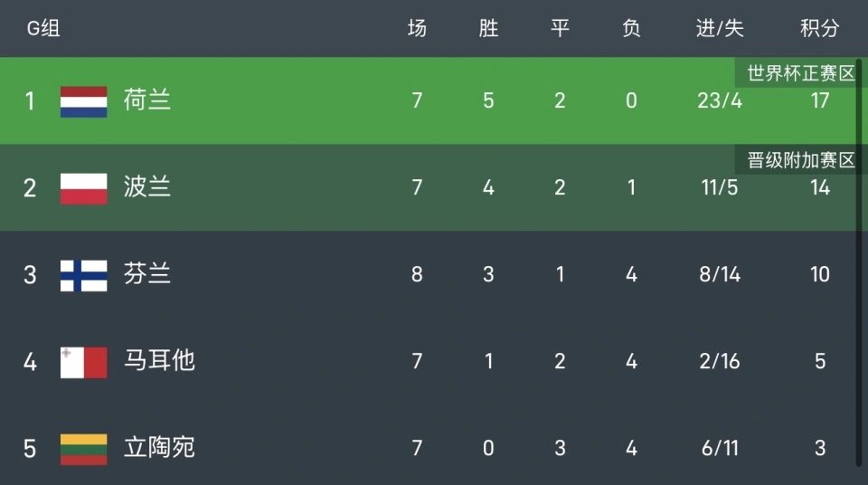Click the Malta flag icon

83,362
